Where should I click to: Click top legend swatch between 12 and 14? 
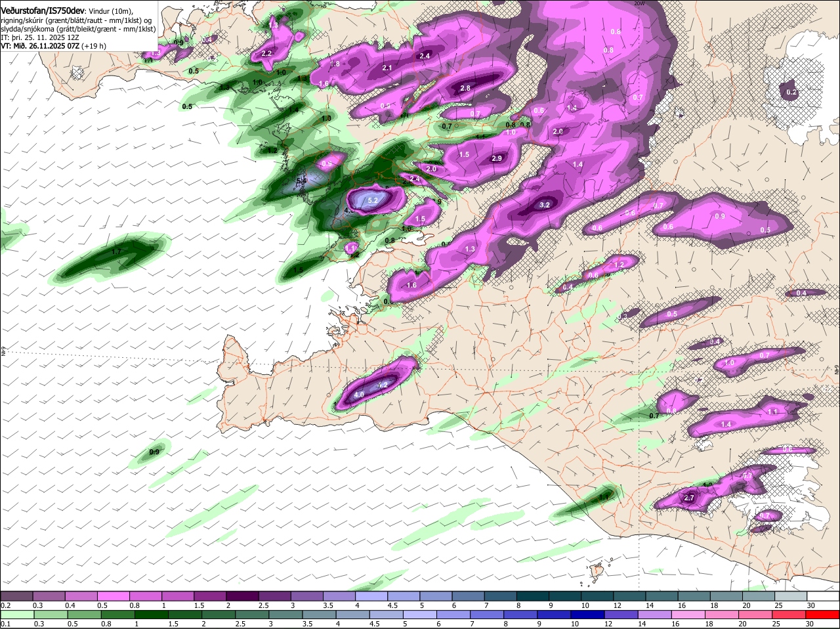(x=631, y=596)
